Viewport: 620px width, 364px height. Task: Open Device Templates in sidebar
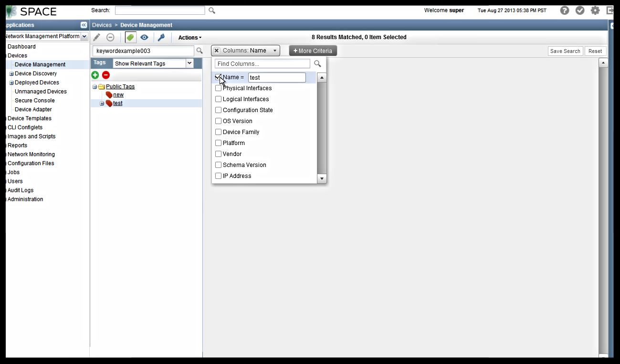30,118
